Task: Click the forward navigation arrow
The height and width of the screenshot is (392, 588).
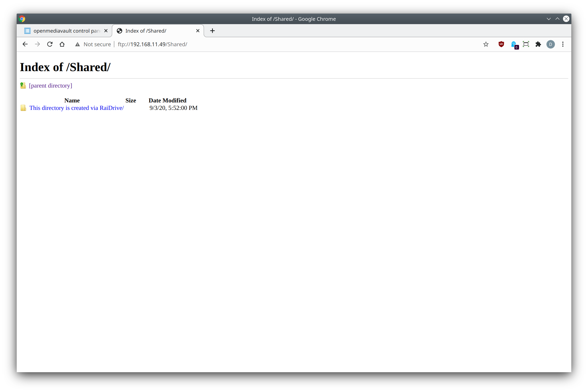Action: 37,44
